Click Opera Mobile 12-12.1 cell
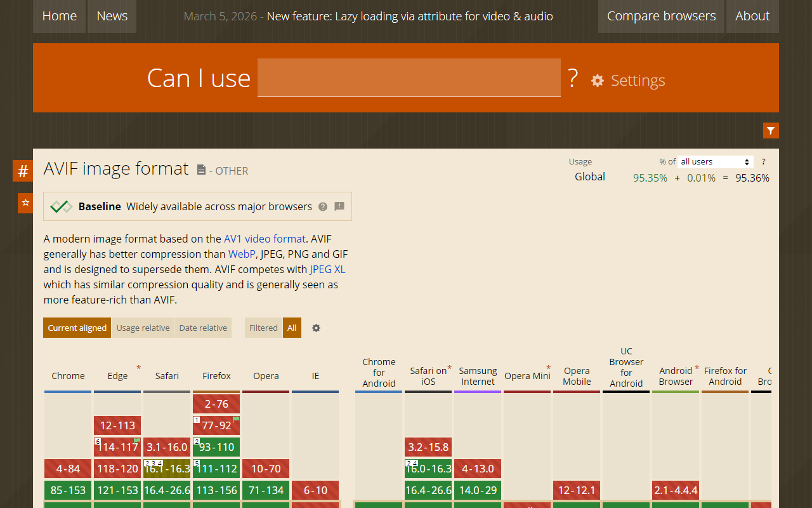Screen dimensions: 812x508 pos(577,490)
